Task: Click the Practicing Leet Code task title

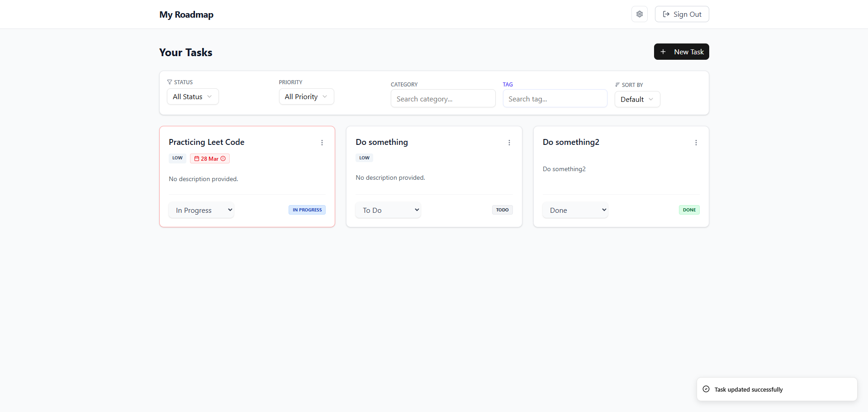Action: pos(207,142)
